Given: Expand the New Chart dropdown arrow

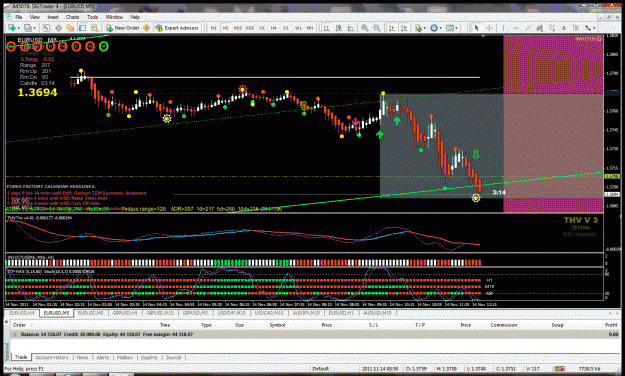Looking at the screenshot, I should tap(18, 28).
